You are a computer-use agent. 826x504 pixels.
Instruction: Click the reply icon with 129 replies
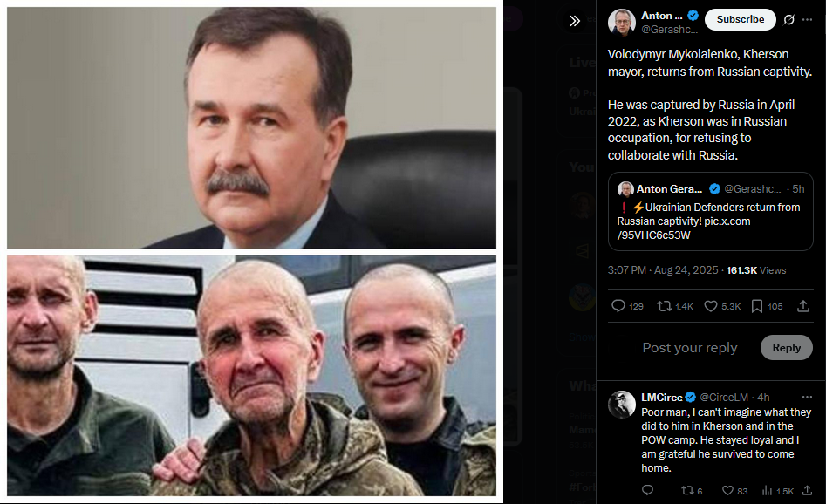(x=627, y=306)
